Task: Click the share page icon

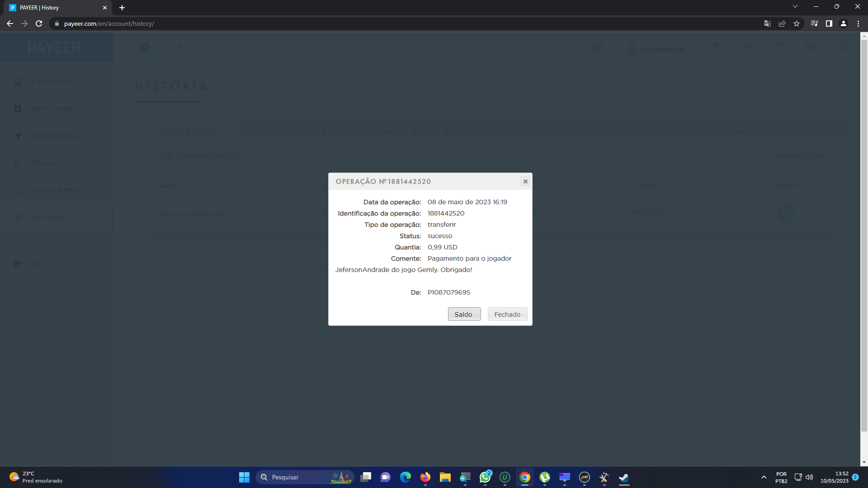Action: [x=782, y=23]
